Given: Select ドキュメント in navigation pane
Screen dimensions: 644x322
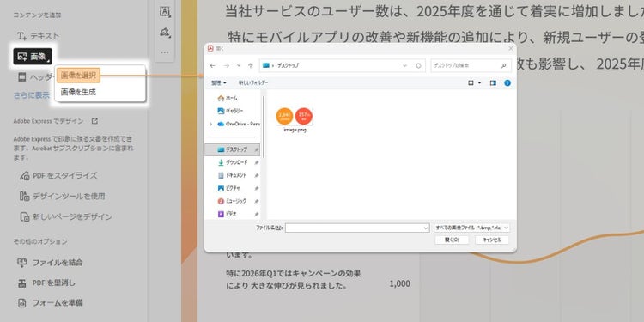Looking at the screenshot, I should click(x=232, y=175).
